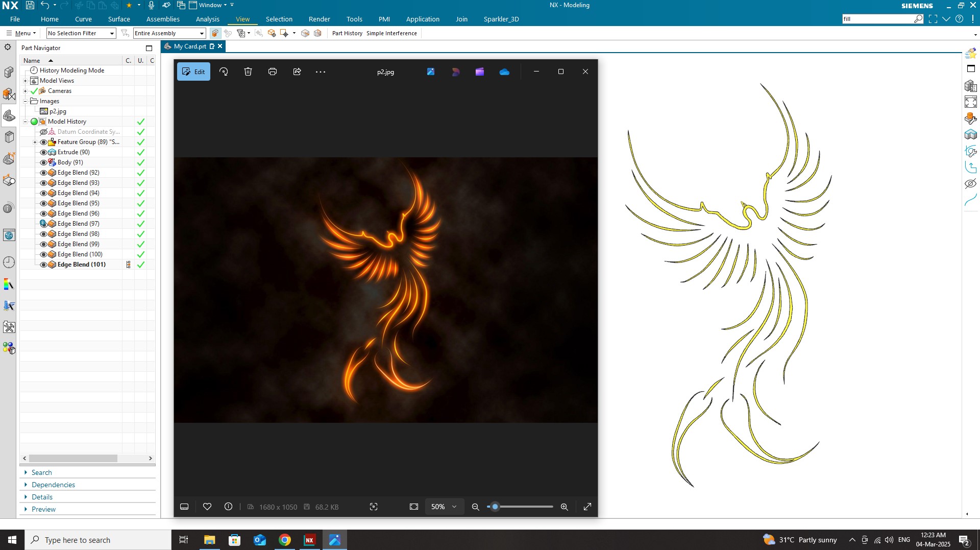The width and height of the screenshot is (980, 550).
Task: Click the filmstrip icon in Photos footer
Action: [185, 507]
